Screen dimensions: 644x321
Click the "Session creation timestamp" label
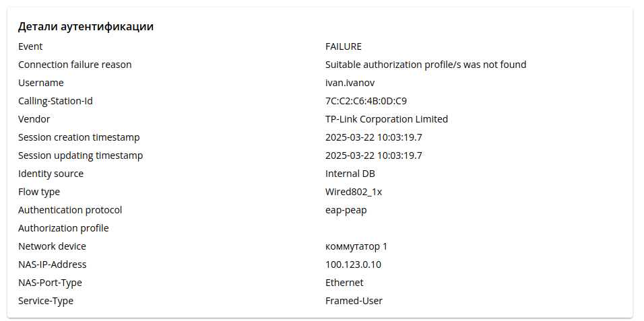coord(79,137)
